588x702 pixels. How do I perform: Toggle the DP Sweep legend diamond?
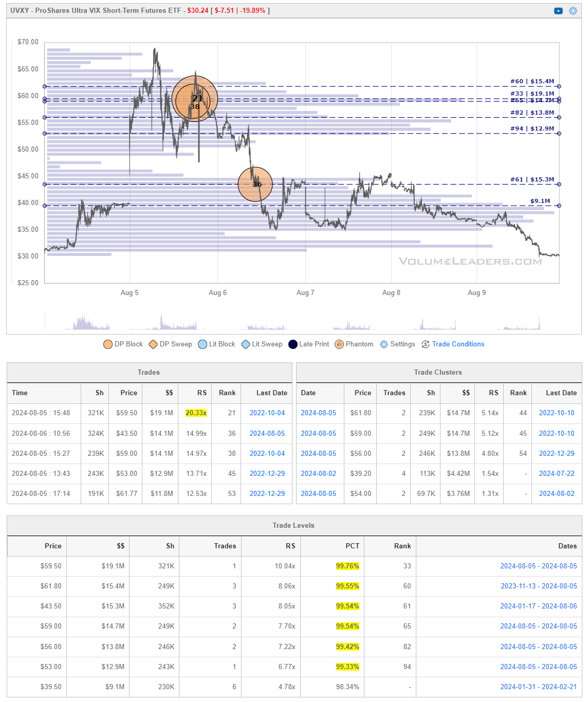pos(153,344)
